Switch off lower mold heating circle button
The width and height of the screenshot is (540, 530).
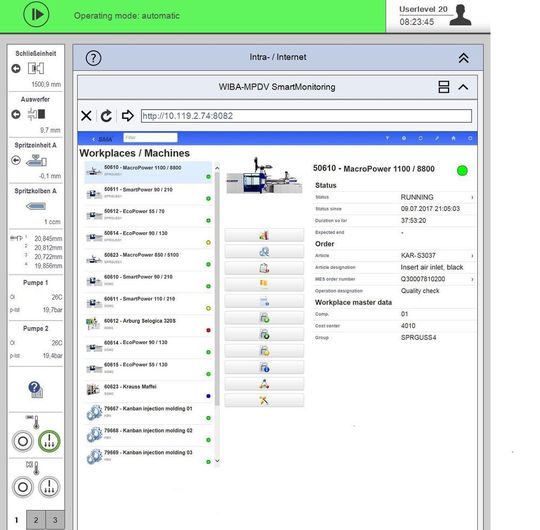click(23, 487)
